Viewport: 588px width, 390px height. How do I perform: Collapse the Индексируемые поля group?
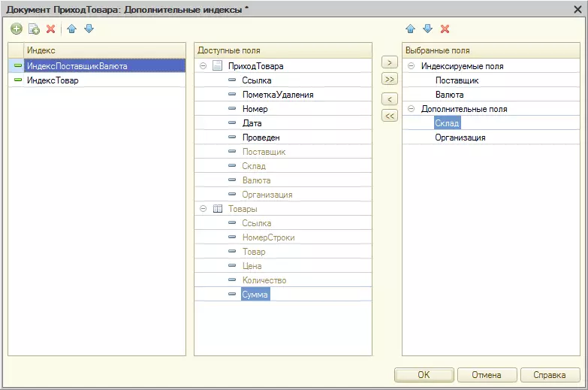tap(411, 66)
